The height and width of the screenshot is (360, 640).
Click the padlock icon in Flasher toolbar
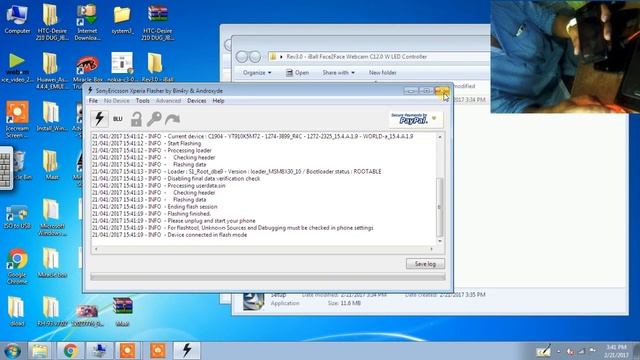tap(136, 119)
